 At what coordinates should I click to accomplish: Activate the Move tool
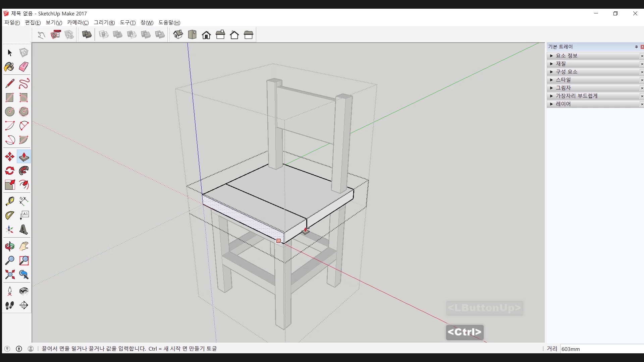click(9, 157)
